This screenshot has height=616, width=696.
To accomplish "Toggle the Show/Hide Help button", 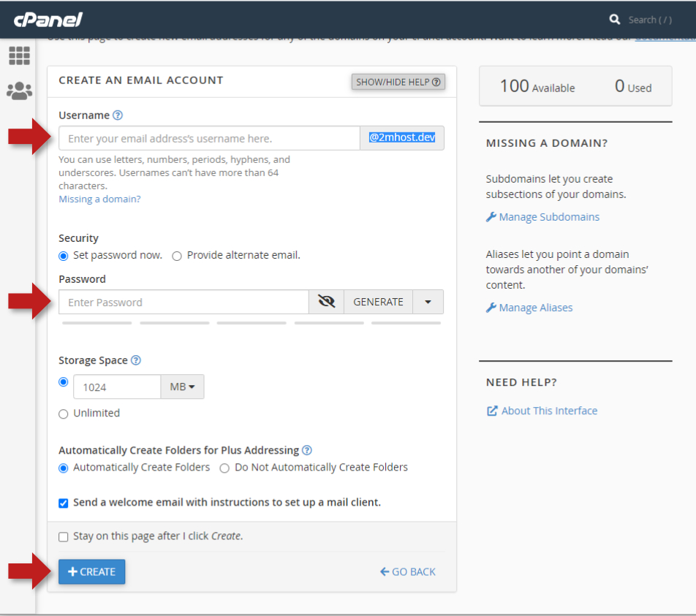I will click(x=398, y=82).
